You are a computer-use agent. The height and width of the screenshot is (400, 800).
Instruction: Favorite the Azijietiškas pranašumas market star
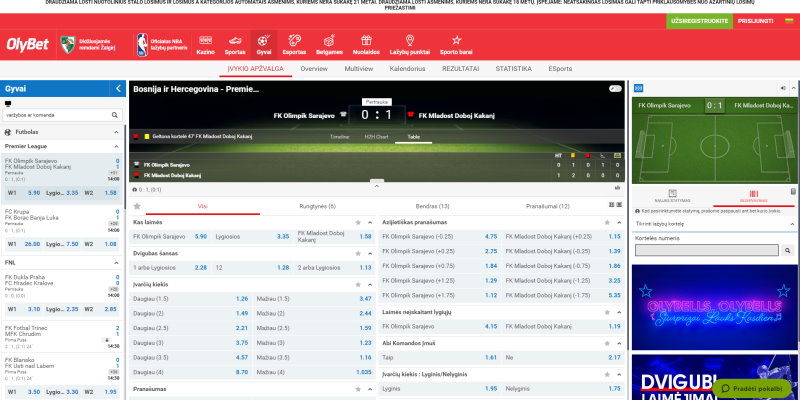point(607,222)
